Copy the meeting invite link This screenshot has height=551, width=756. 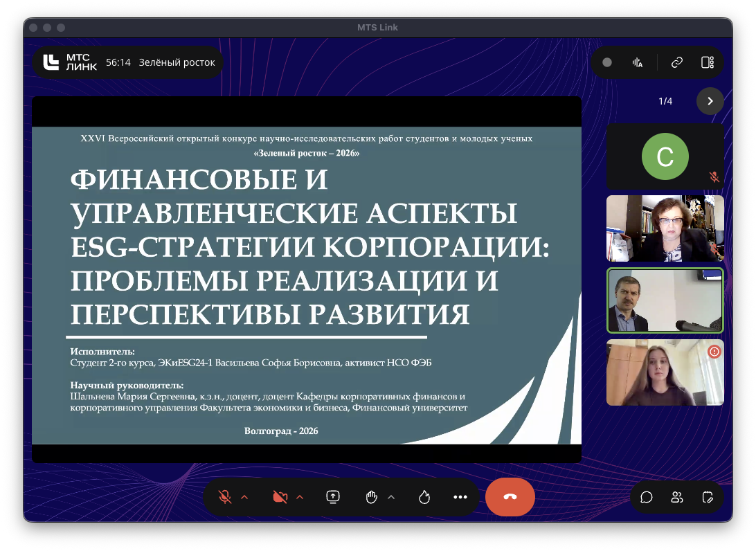(677, 62)
